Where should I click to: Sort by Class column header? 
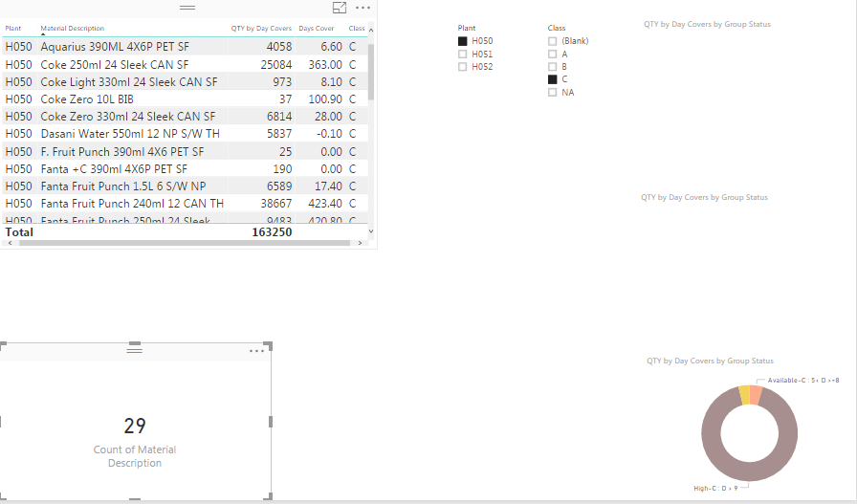coord(357,29)
